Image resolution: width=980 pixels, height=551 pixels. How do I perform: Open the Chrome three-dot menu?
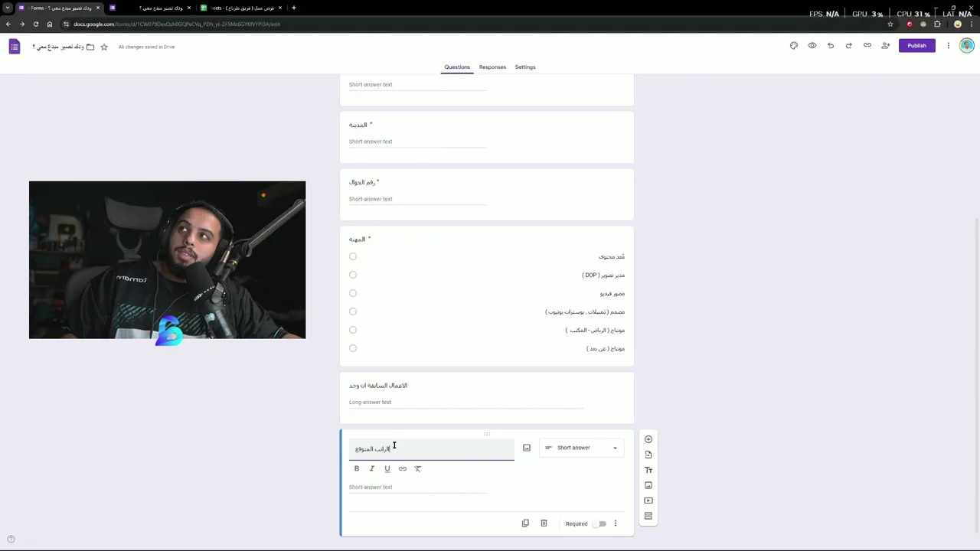coord(972,24)
